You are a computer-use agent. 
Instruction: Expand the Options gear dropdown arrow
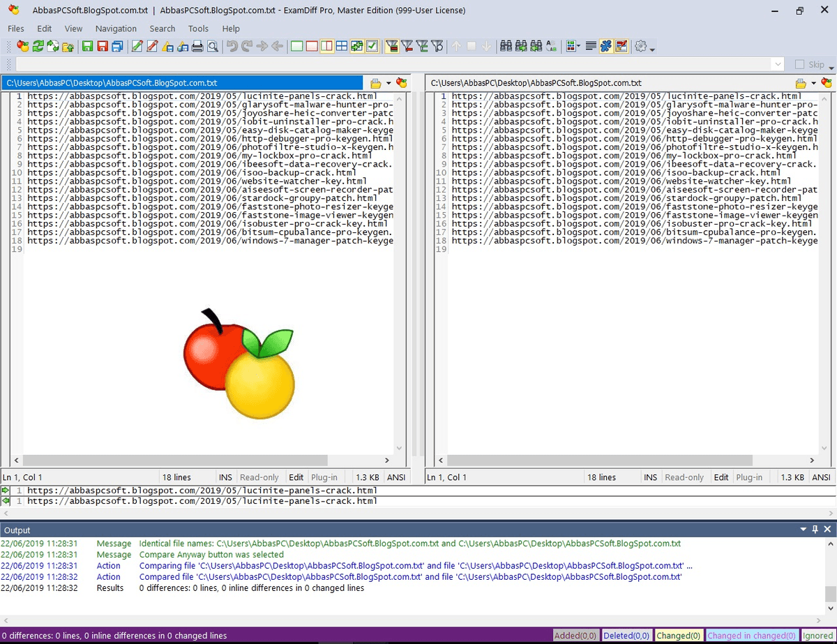652,49
